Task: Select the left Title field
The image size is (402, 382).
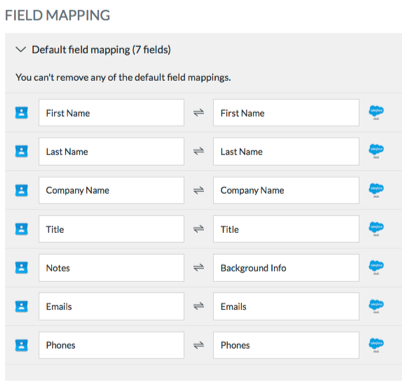Action: [111, 229]
